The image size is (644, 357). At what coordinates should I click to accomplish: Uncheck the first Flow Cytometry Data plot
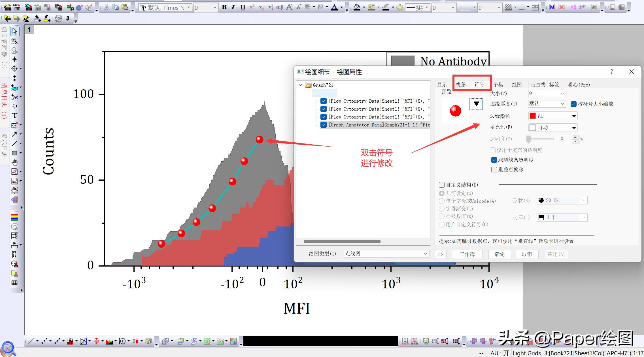(x=324, y=101)
